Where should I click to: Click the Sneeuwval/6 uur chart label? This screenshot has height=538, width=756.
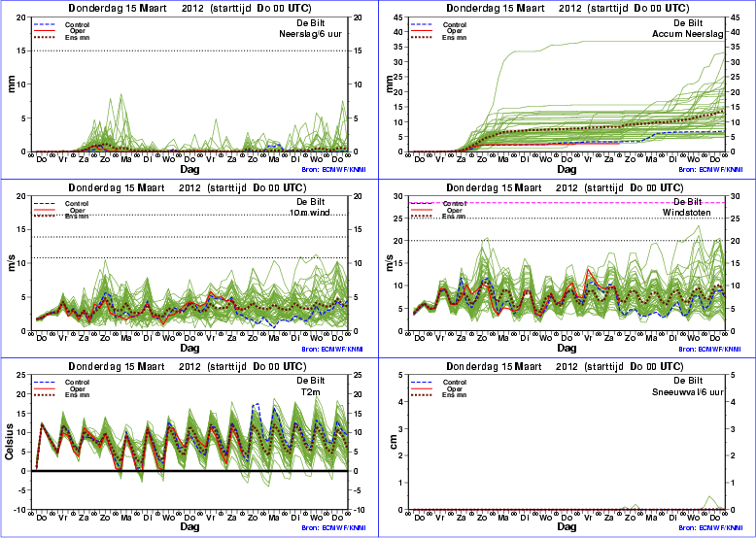point(688,391)
